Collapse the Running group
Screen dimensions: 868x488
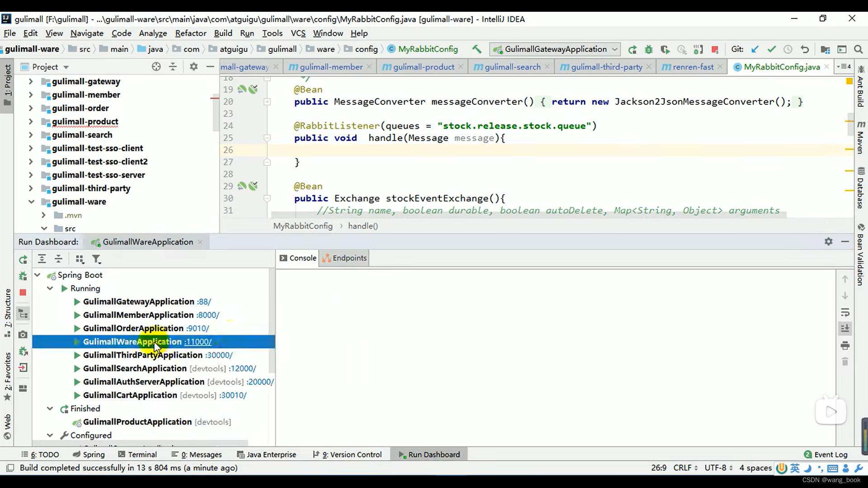(x=50, y=288)
